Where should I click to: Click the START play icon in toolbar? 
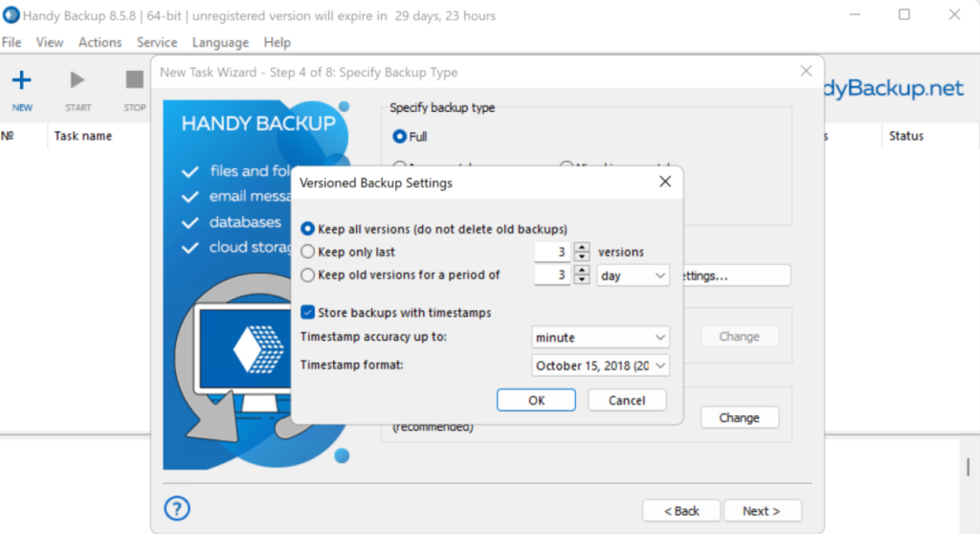(x=78, y=80)
